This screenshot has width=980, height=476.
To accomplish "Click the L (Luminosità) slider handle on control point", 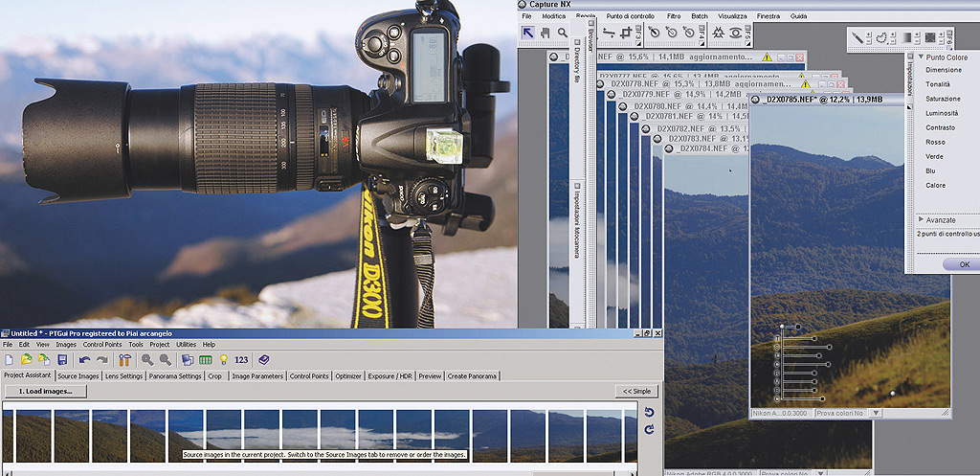I will [x=819, y=356].
